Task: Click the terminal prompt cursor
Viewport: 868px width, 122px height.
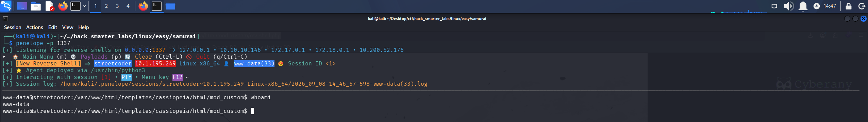Action: click(x=252, y=111)
